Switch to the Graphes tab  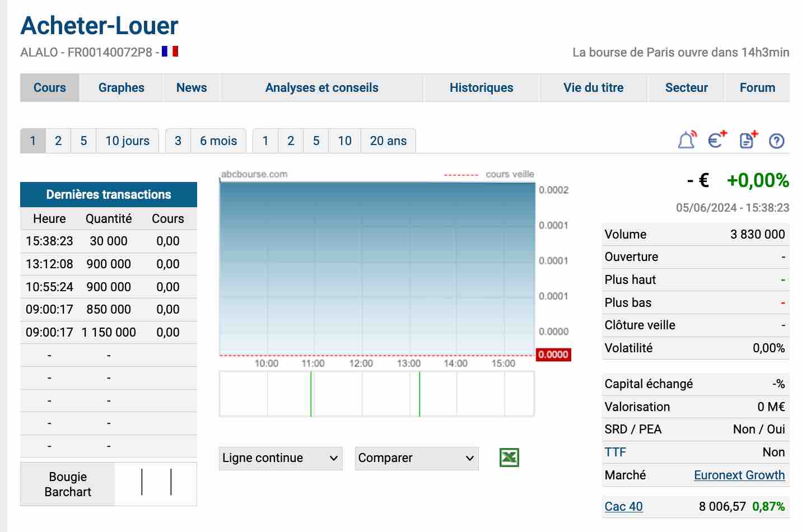(x=122, y=87)
